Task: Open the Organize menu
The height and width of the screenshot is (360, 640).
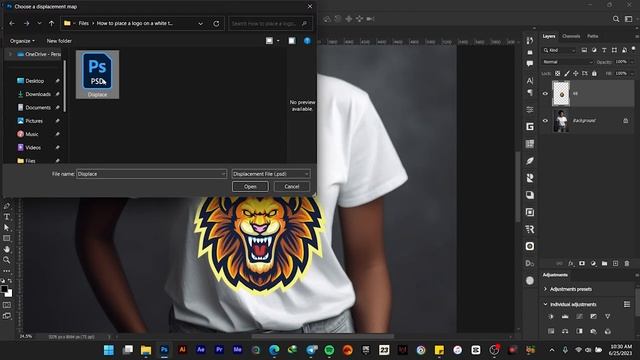Action: [22, 41]
